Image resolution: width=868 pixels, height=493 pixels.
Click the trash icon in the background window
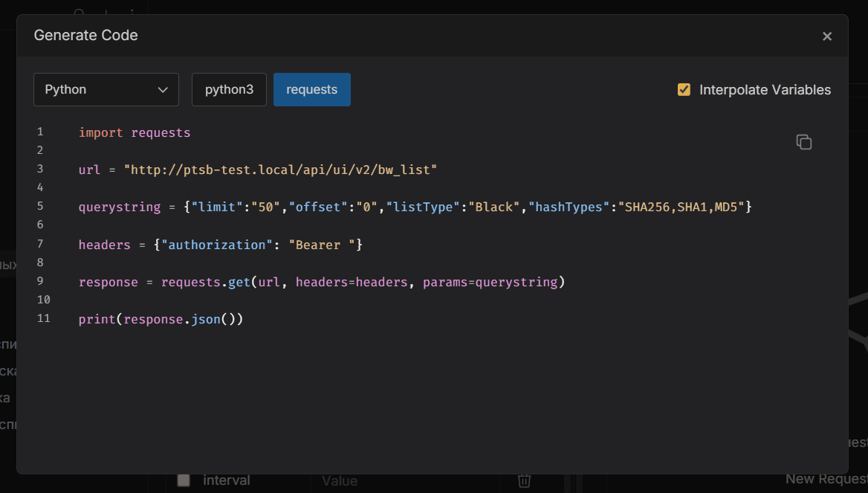[x=524, y=481]
